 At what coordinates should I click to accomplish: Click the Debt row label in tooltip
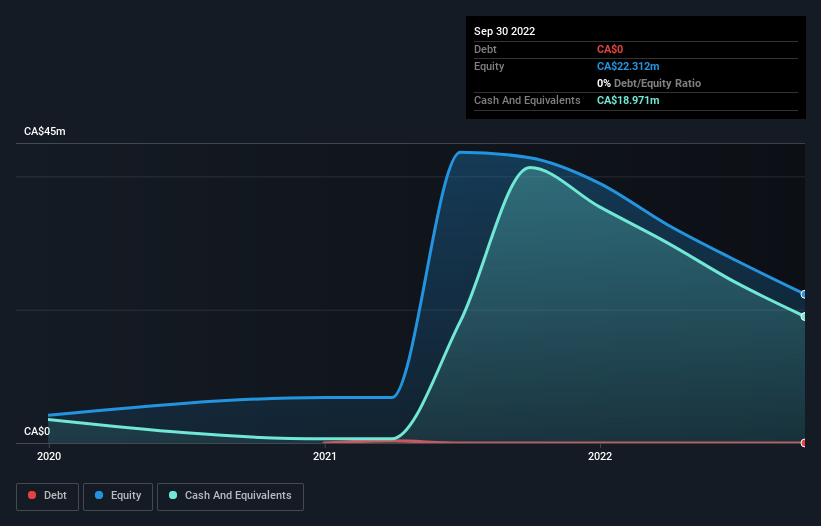coord(485,49)
